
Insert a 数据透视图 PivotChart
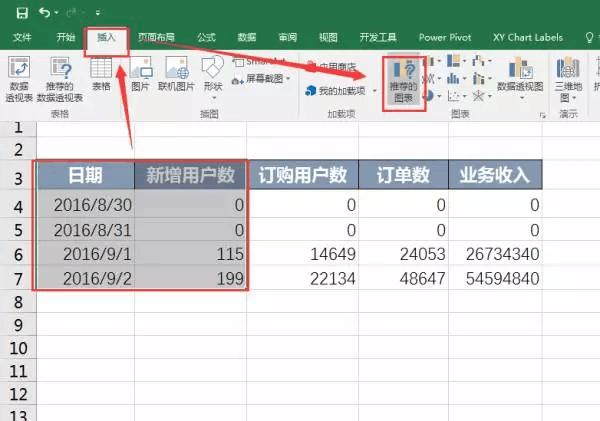pyautogui.click(x=520, y=75)
